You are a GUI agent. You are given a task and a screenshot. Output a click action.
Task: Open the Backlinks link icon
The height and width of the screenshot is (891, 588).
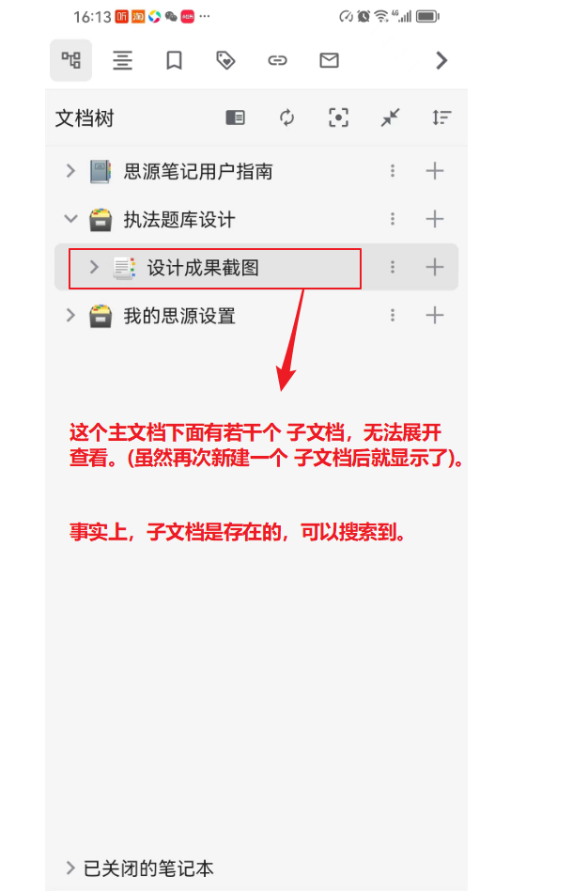point(277,60)
